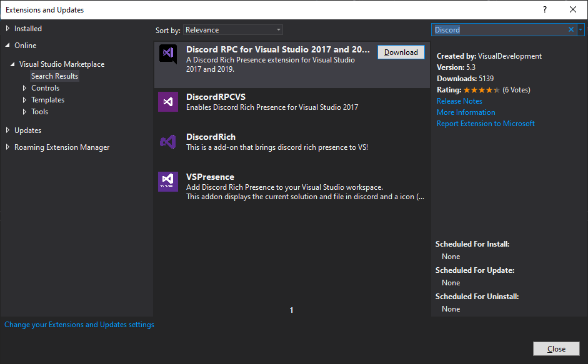Click Report Extension to Microsoft link
588x364 pixels.
click(486, 124)
